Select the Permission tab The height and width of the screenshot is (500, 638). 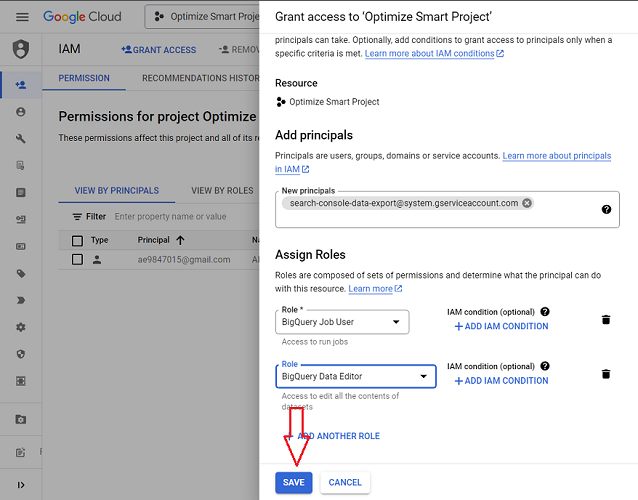pyautogui.click(x=84, y=78)
